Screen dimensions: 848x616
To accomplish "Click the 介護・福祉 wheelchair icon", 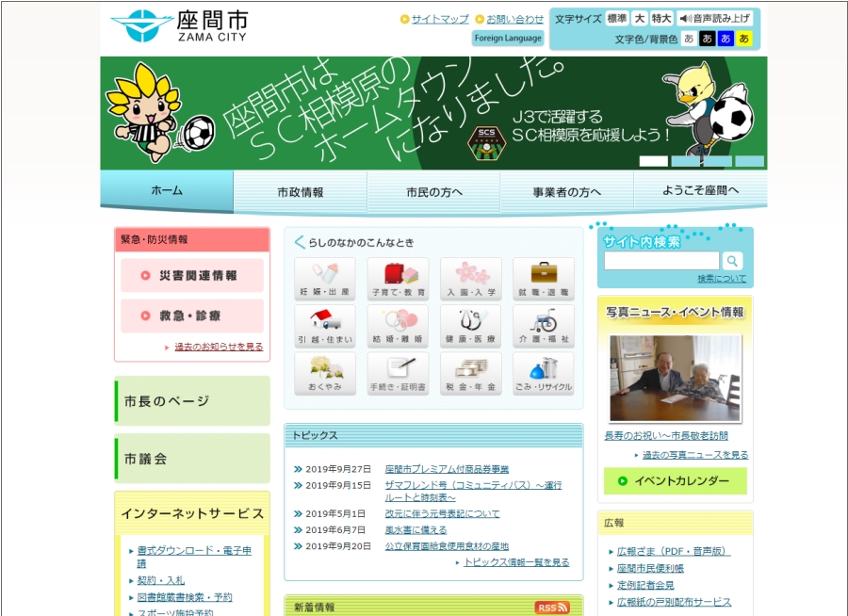I will [x=543, y=325].
